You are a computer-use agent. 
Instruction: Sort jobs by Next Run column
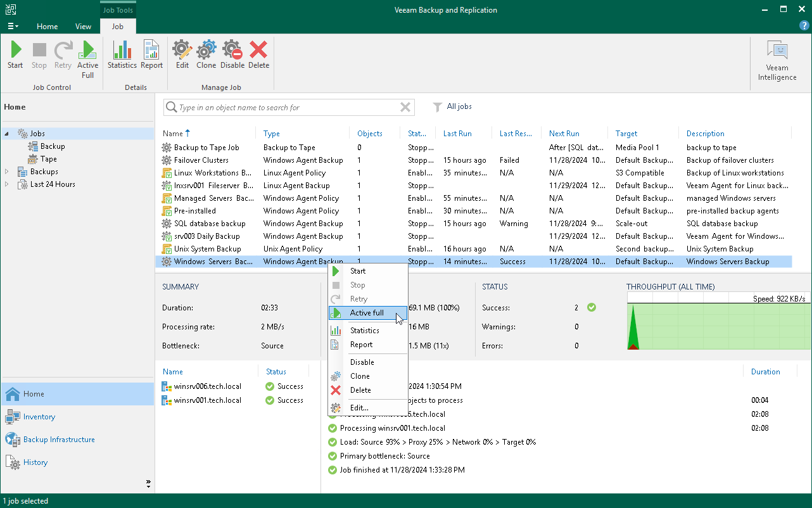click(564, 134)
